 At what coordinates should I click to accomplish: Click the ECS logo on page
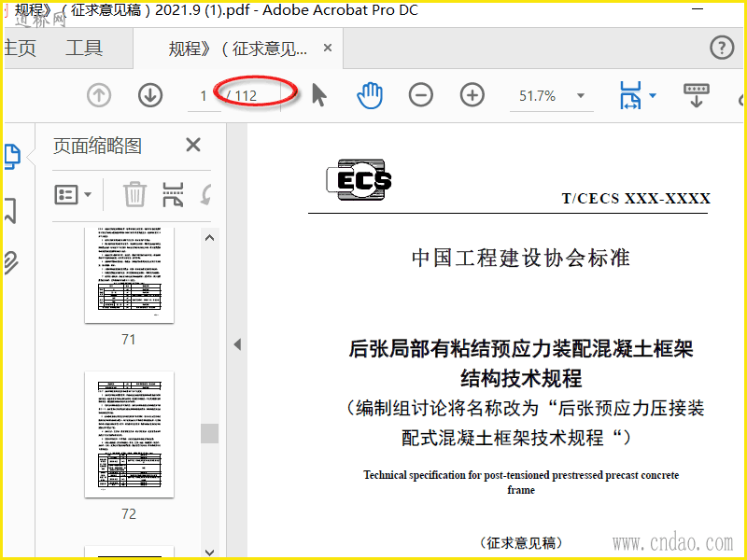[359, 179]
